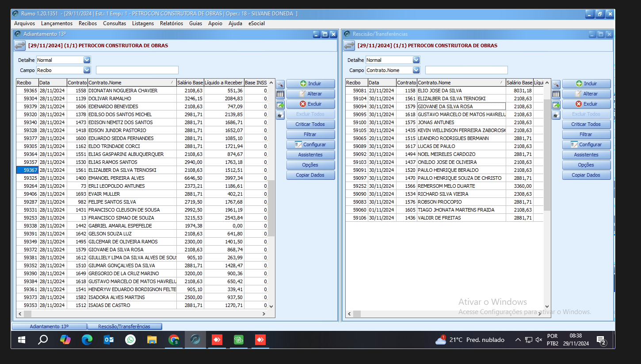Open the grid view icon in Adiantamento 13º window
The image size is (641, 364).
280,94
